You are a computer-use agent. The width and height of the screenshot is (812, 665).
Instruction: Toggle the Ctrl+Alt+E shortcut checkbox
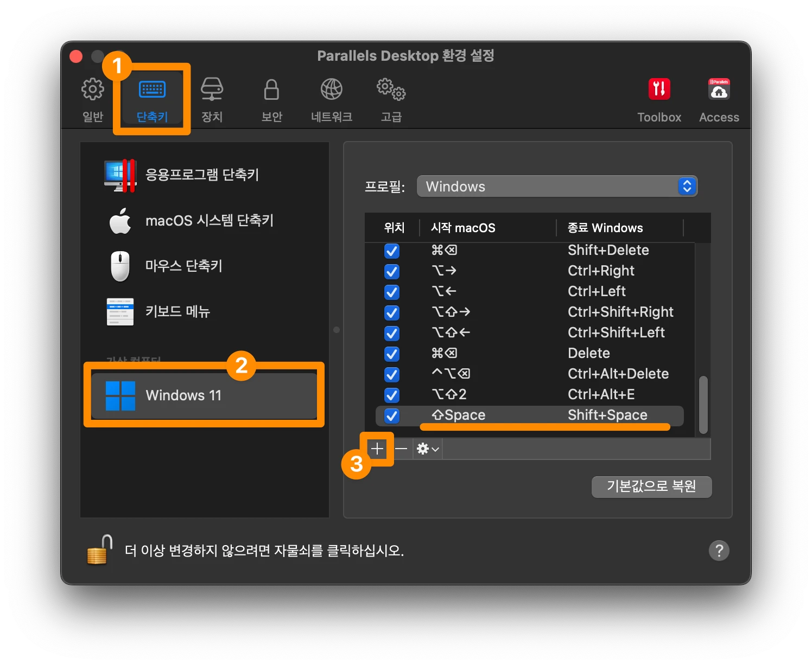pyautogui.click(x=392, y=395)
